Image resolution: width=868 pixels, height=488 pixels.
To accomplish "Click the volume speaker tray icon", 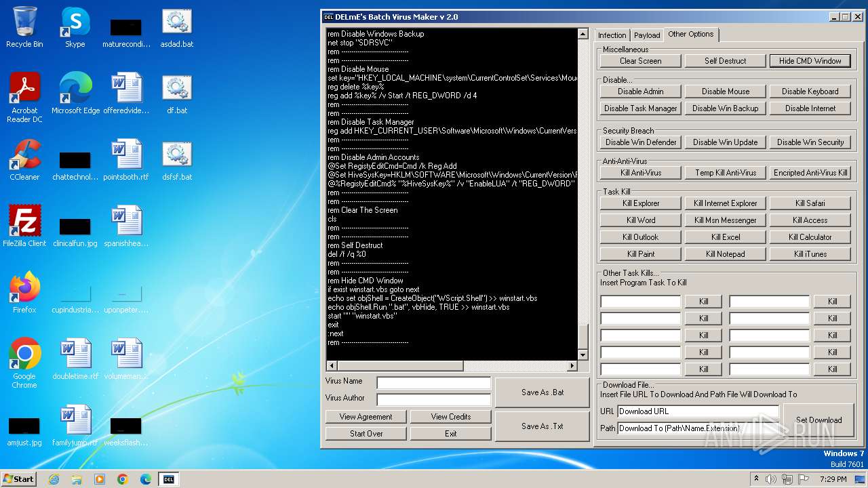I will click(771, 479).
